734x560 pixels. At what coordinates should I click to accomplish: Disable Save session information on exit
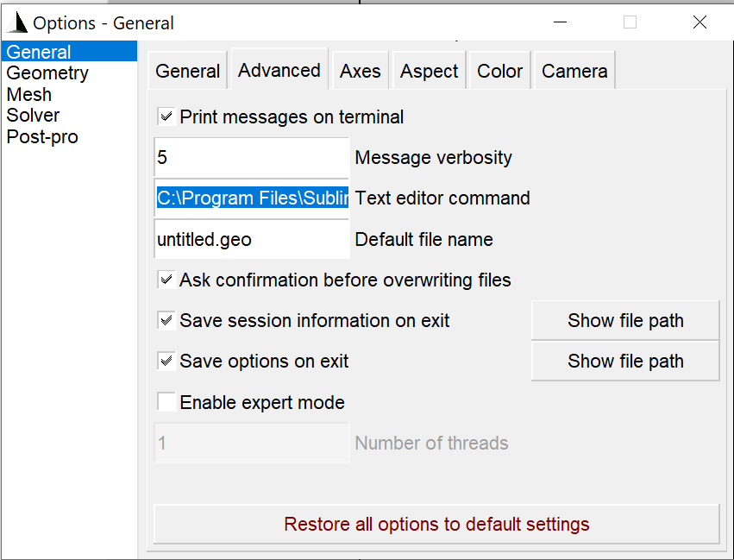166,320
